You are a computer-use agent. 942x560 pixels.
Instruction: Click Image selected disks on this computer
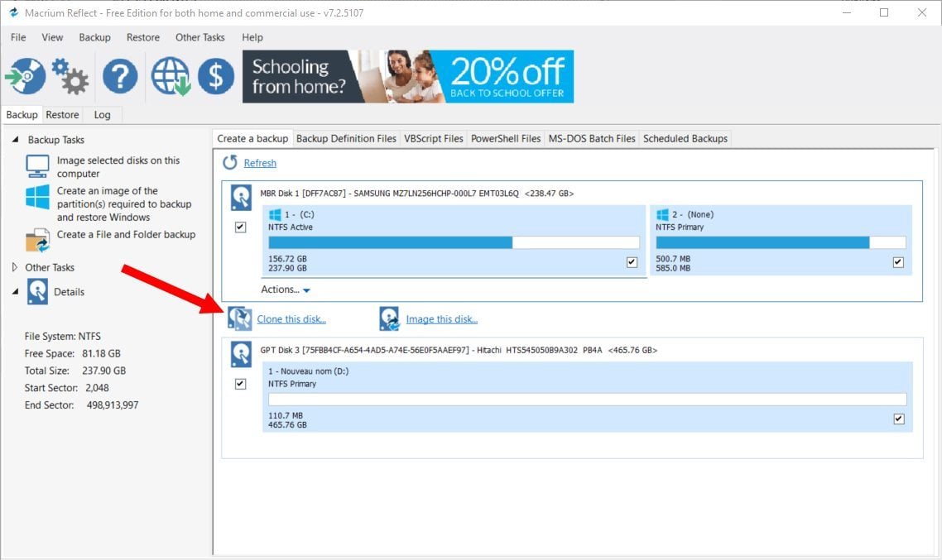(x=118, y=167)
